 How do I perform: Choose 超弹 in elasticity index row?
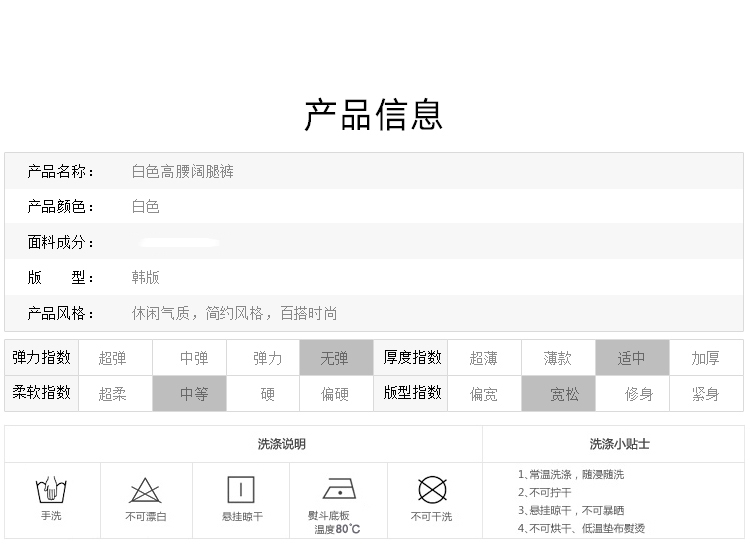tap(113, 358)
